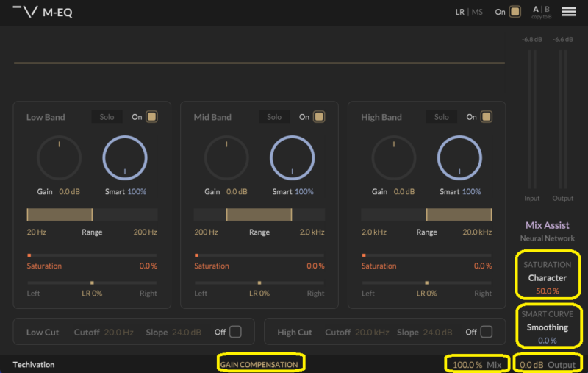Open the Saturation Character selector
588x373 pixels.
(547, 278)
